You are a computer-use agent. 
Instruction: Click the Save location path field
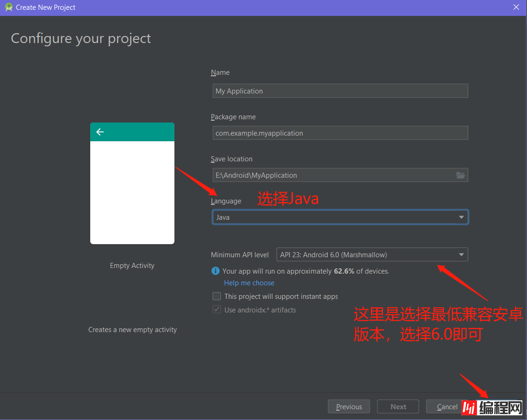[x=332, y=175]
